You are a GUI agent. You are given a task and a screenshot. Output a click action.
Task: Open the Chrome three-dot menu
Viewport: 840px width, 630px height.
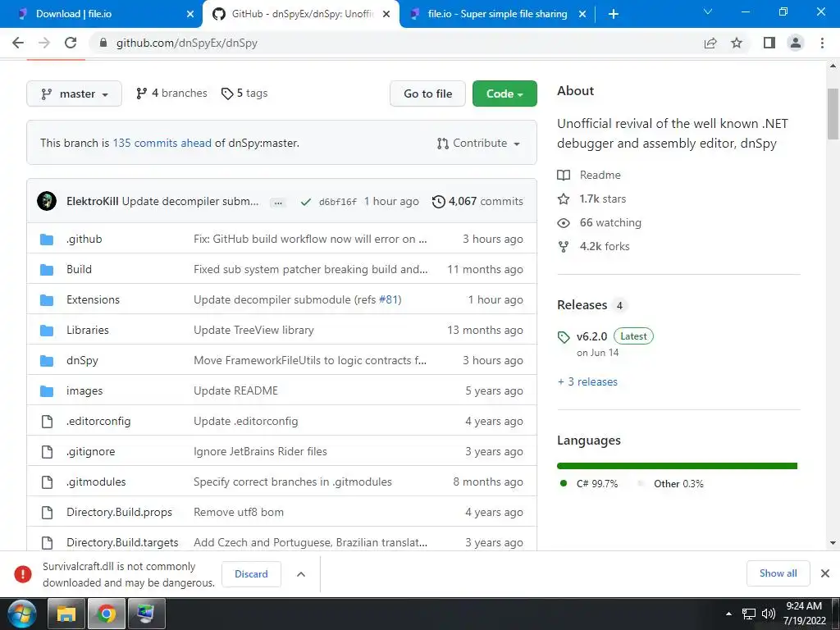[x=822, y=43]
